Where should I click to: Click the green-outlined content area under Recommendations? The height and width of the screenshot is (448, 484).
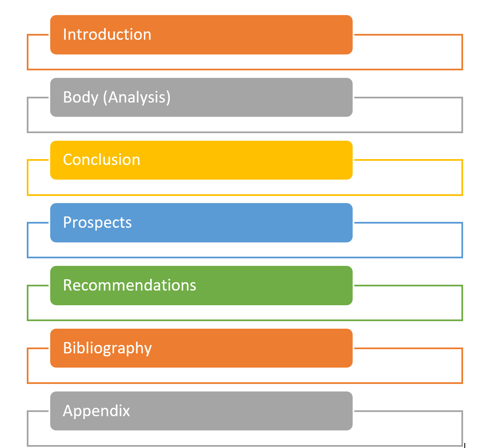coord(245,313)
